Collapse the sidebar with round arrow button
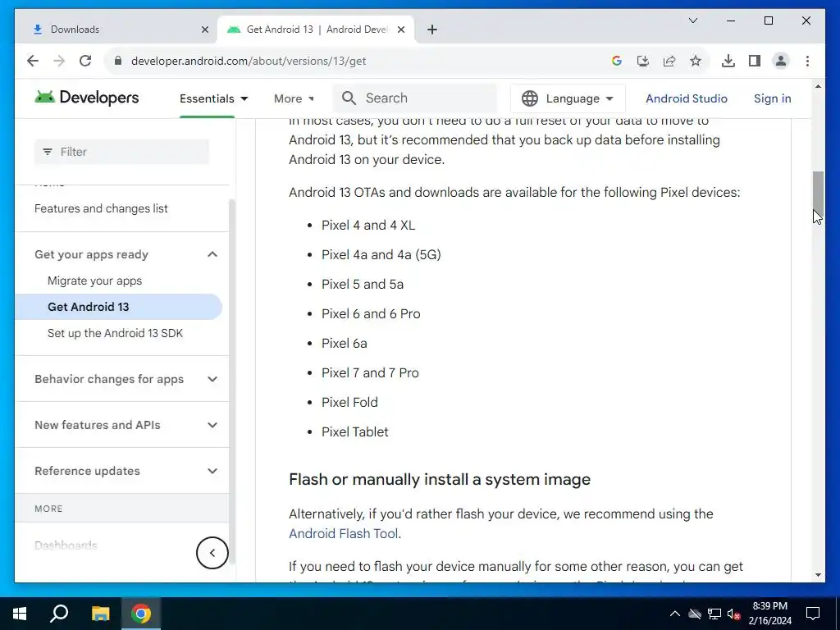 [x=212, y=553]
